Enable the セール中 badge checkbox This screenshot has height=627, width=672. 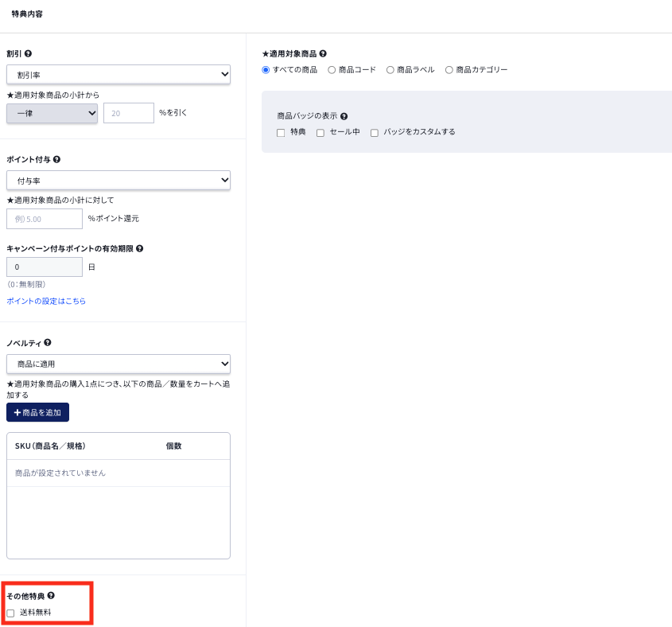pos(320,133)
